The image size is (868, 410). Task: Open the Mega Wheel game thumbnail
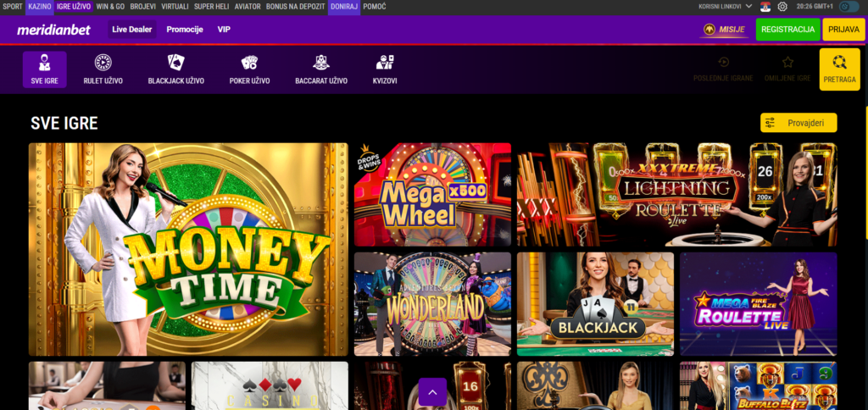[x=432, y=194]
